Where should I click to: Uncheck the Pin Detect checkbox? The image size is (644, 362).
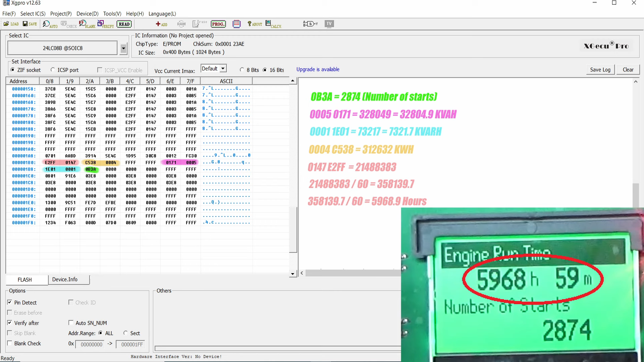(x=10, y=302)
